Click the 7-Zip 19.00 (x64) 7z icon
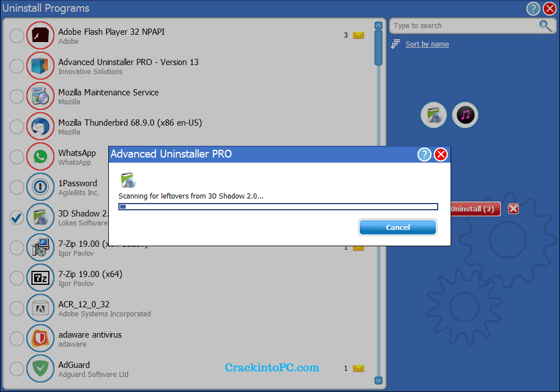 click(x=40, y=278)
